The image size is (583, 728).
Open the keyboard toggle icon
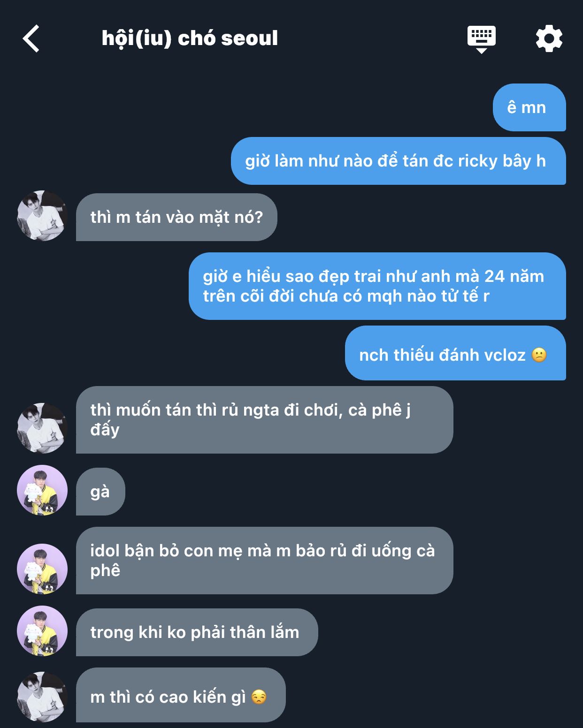482,39
